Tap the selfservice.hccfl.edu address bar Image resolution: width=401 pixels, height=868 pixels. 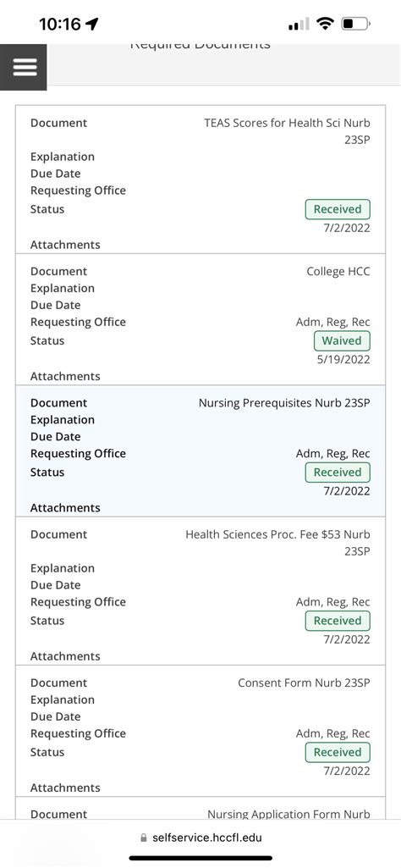tap(200, 838)
